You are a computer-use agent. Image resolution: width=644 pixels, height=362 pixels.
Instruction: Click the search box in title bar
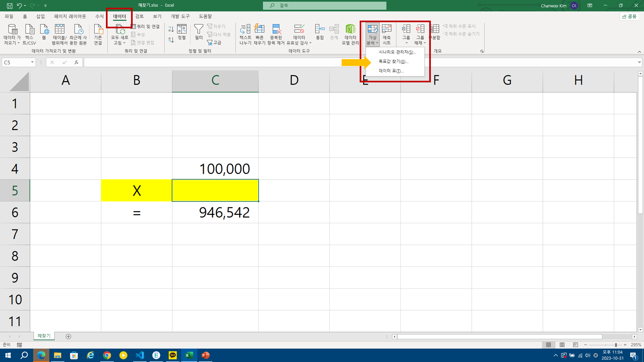coord(324,5)
